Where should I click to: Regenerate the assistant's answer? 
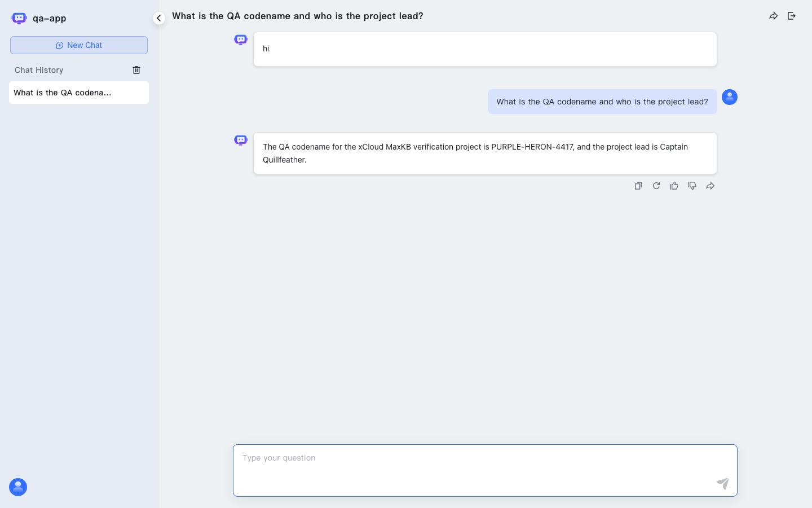(x=656, y=186)
